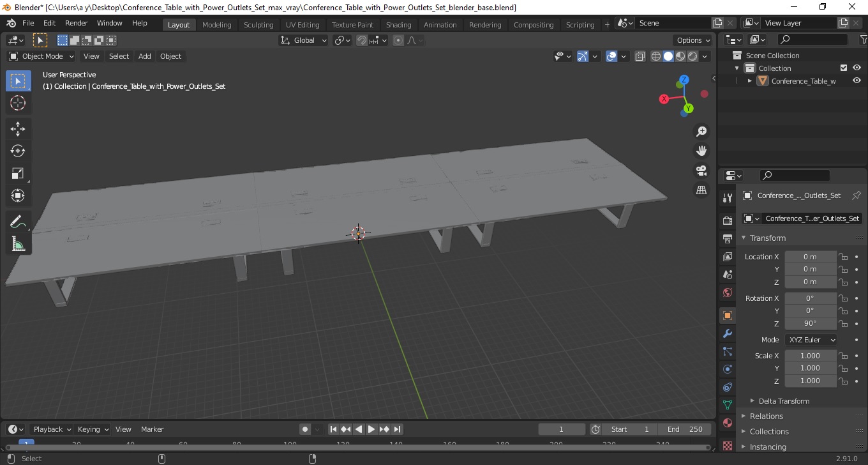Image resolution: width=868 pixels, height=465 pixels.
Task: Open the Playback dropdown
Action: [x=51, y=429]
